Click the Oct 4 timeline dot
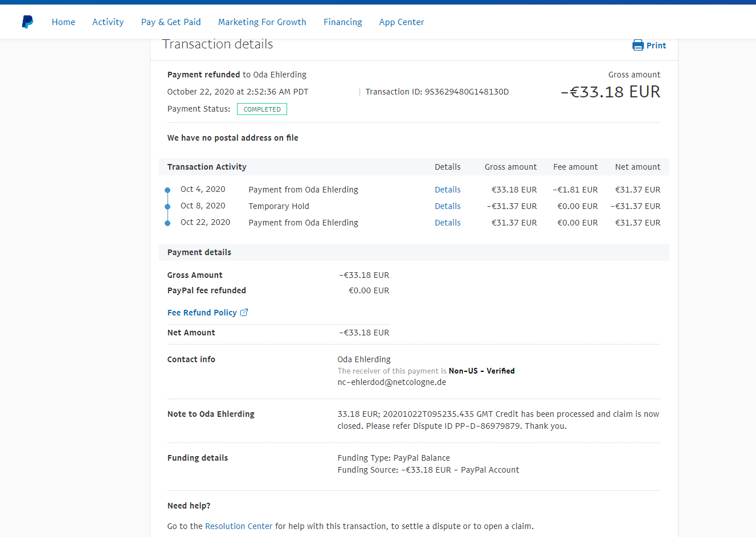The width and height of the screenshot is (756, 537). (167, 190)
